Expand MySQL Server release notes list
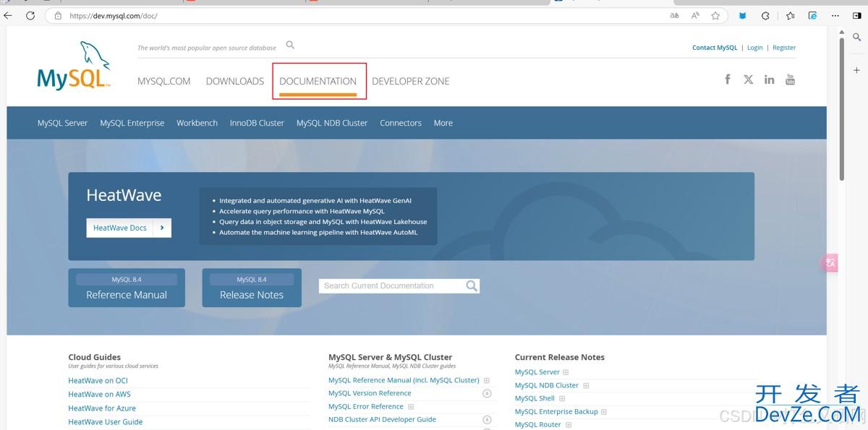The image size is (868, 430). pos(566,372)
